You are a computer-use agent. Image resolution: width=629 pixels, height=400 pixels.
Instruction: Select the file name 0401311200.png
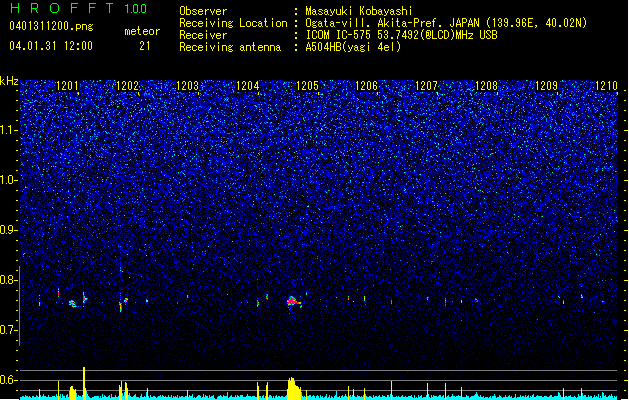[x=51, y=26]
